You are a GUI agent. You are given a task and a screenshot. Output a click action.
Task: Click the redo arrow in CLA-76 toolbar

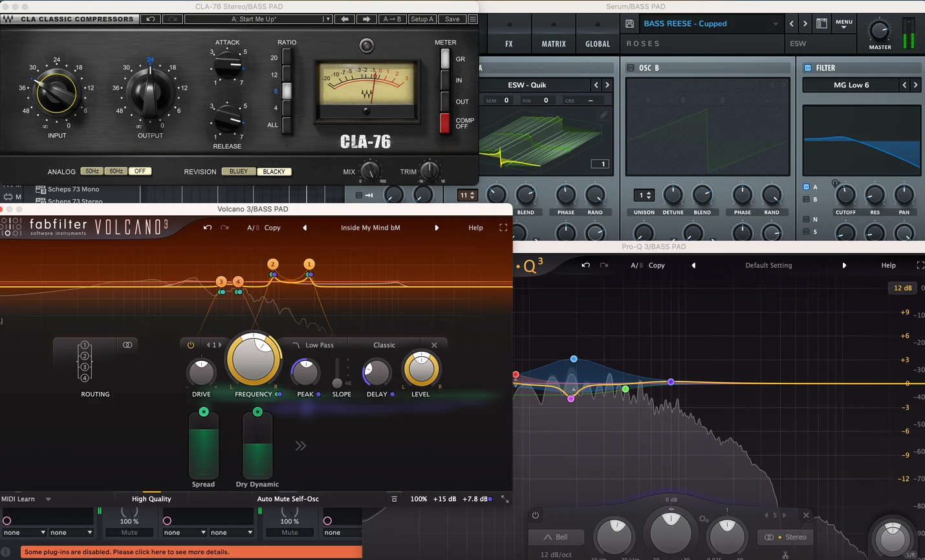pos(173,19)
